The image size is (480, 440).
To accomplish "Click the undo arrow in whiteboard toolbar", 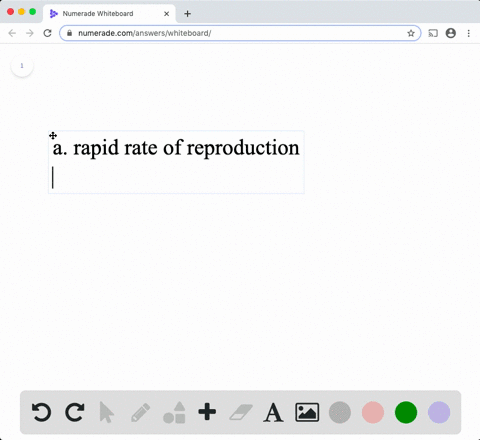I will pyautogui.click(x=41, y=412).
